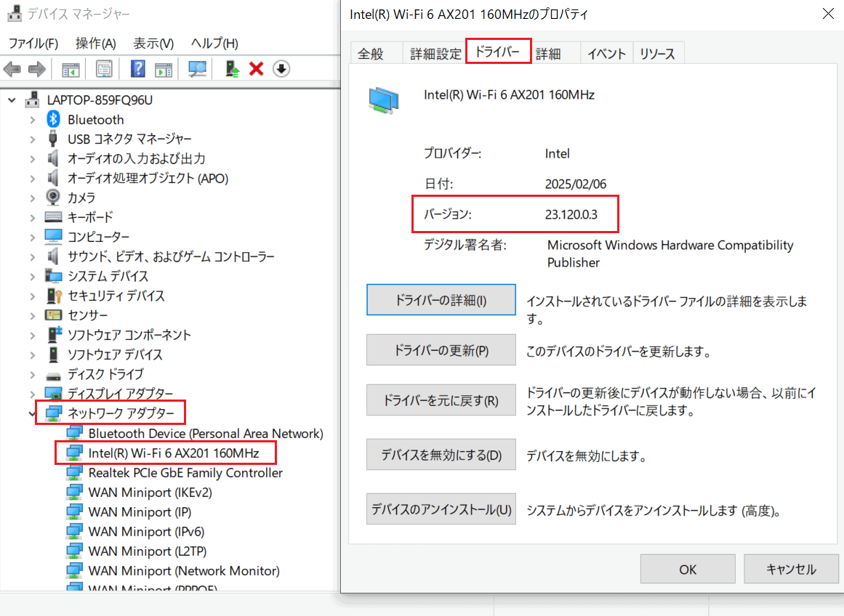Select WAN Miniport (Network Monitor)

[x=183, y=571]
